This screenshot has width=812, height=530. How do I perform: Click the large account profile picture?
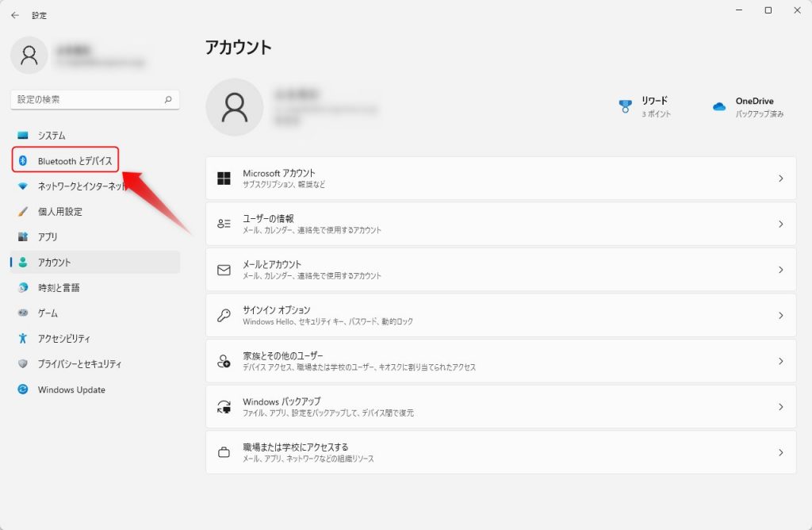[235, 107]
